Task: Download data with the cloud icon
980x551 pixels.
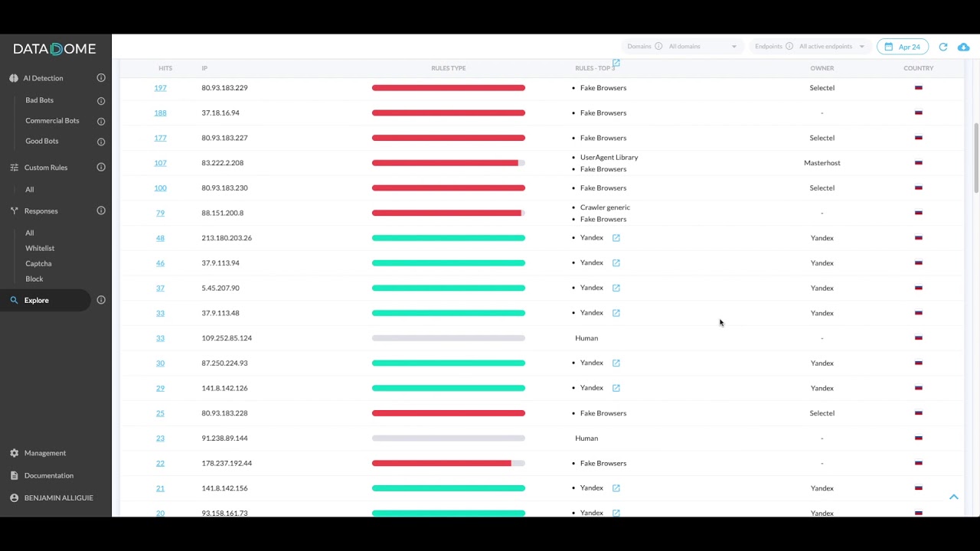Action: (963, 47)
